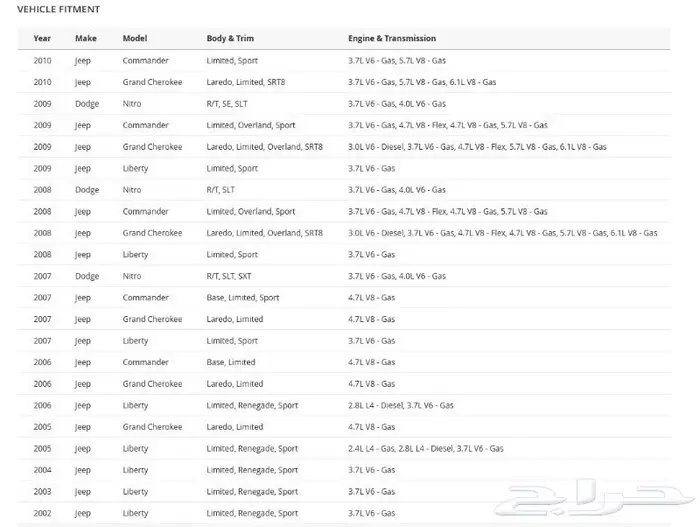The image size is (700, 527).
Task: Select 'Base, Limited, Sport' trim cell
Action: (243, 298)
